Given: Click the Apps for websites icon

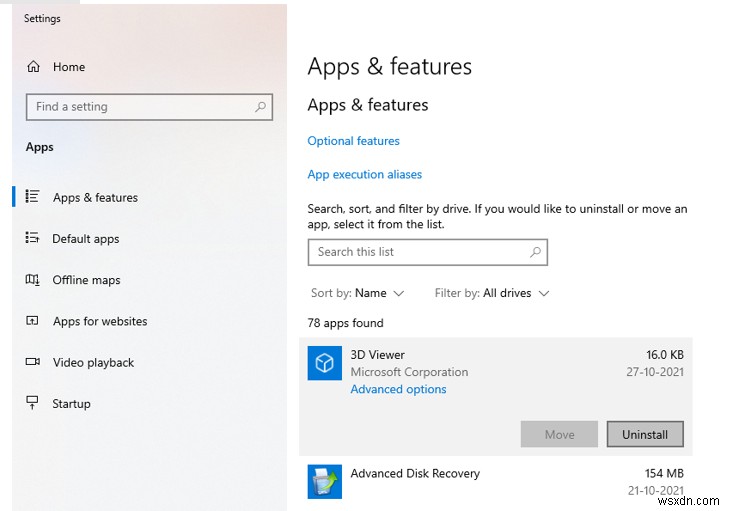Looking at the screenshot, I should pos(33,321).
